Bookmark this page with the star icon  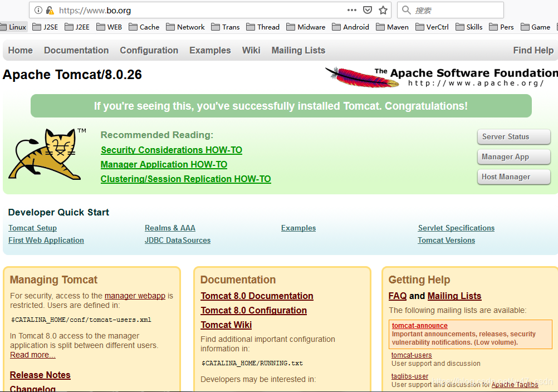(x=383, y=10)
